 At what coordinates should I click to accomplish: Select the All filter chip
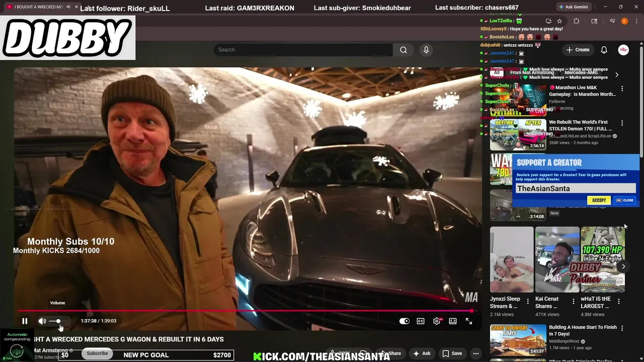(x=497, y=73)
